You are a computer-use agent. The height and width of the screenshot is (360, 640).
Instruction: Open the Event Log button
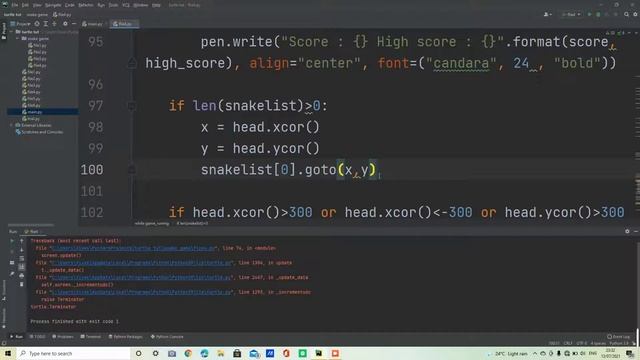(x=618, y=337)
